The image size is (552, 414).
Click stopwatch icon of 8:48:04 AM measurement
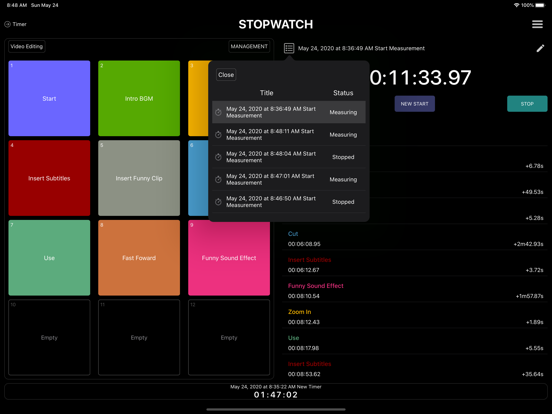[218, 157]
